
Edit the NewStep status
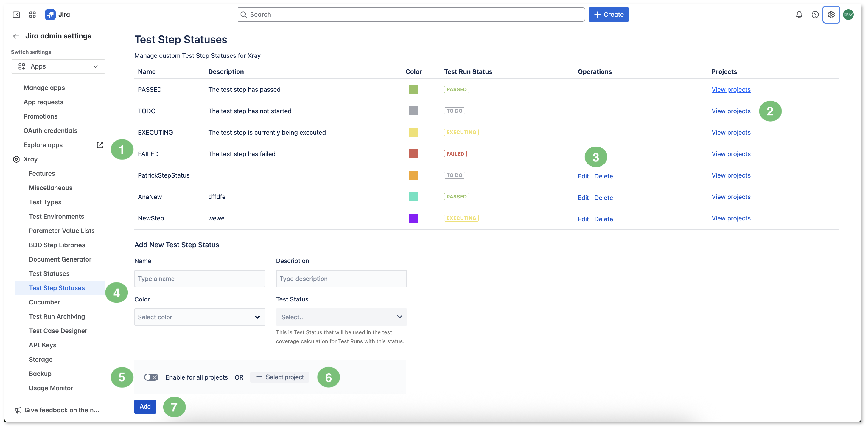pos(583,219)
